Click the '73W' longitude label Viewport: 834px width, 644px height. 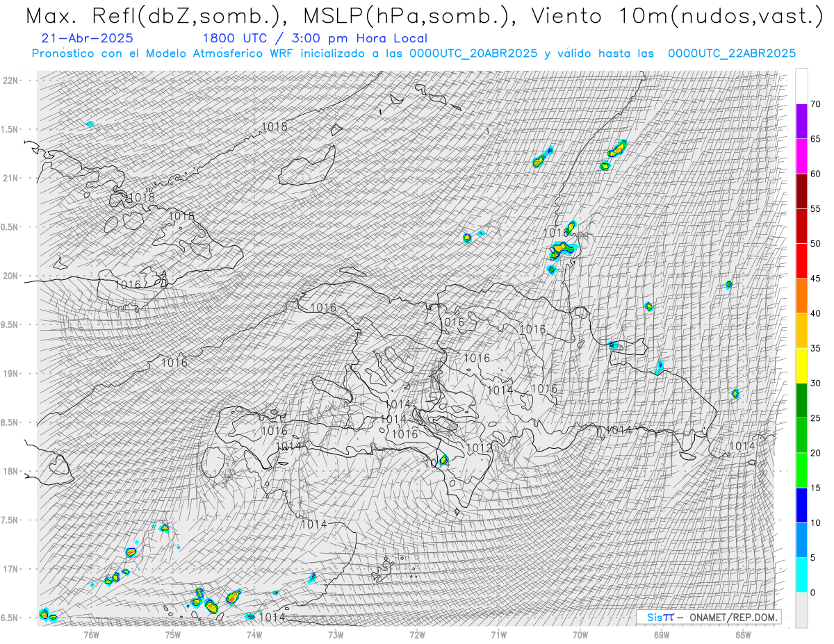[336, 634]
